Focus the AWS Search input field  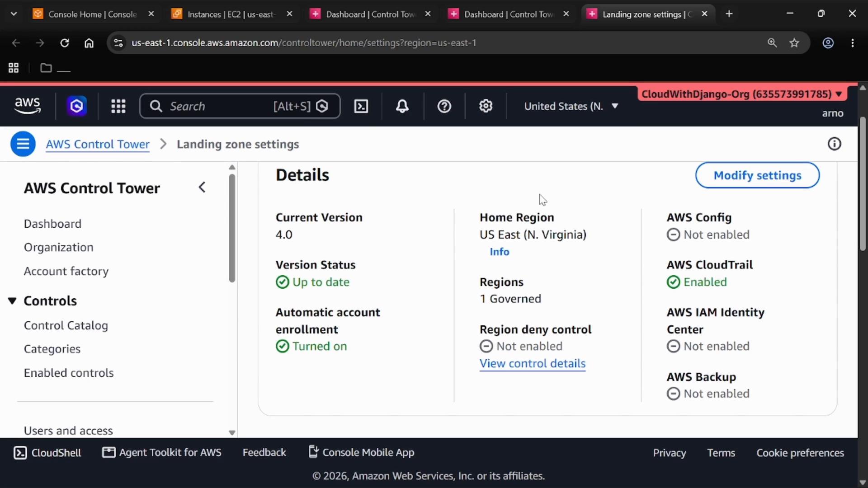[x=240, y=106]
